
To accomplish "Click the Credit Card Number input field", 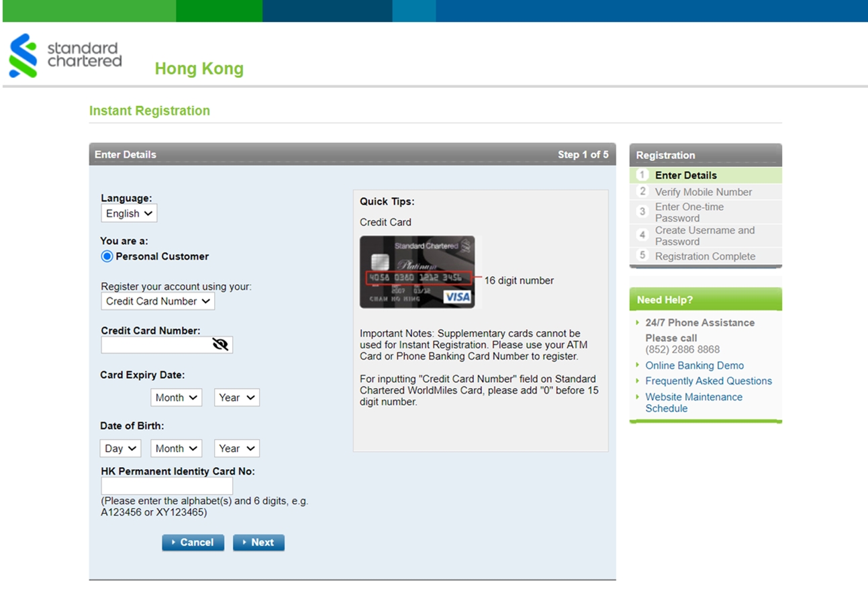I will (156, 345).
